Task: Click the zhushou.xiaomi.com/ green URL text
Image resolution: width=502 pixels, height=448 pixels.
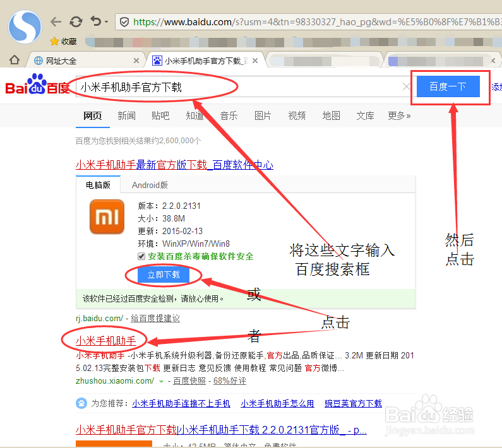Action: tap(115, 381)
